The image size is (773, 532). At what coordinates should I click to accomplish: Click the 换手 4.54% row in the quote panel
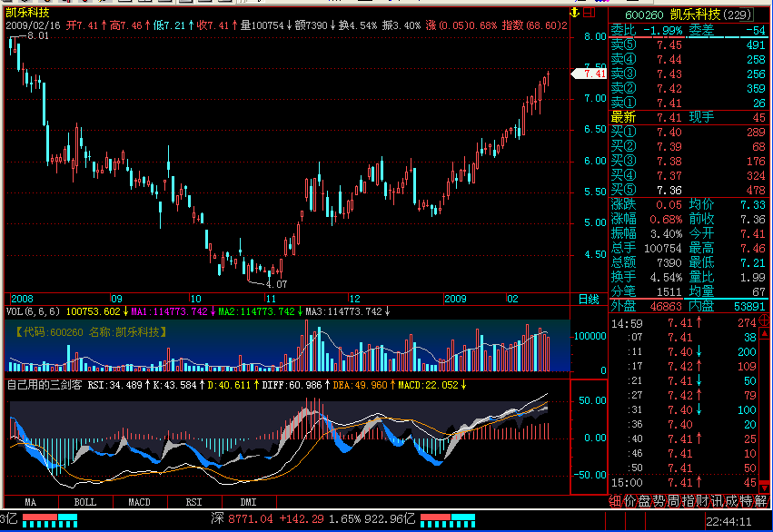coord(647,277)
